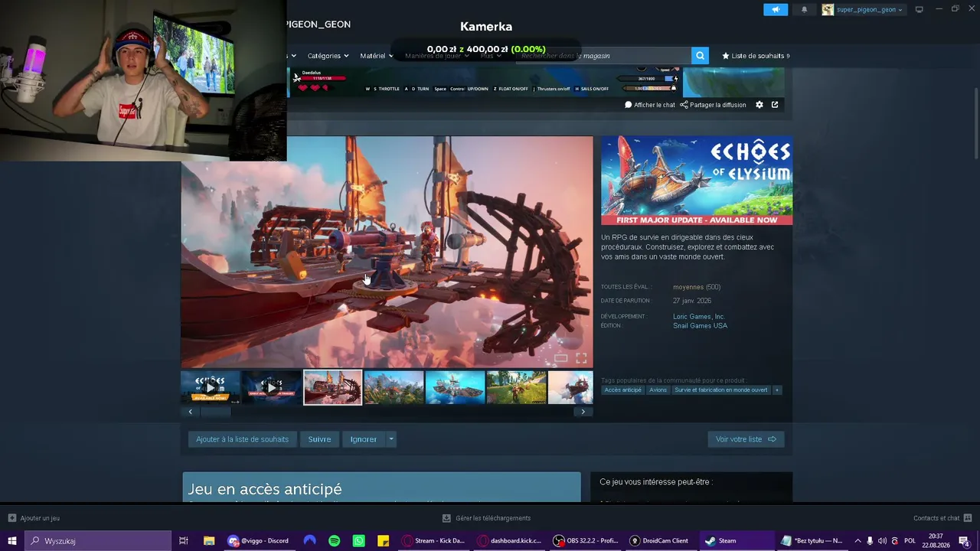Open the WhatsApp taskbar icon

pos(359,541)
